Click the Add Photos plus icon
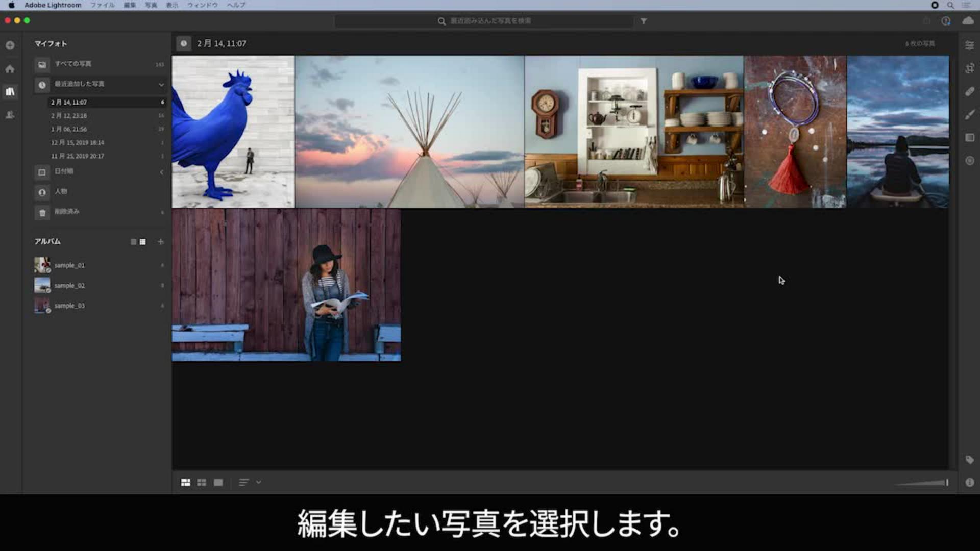The image size is (980, 551). (10, 45)
